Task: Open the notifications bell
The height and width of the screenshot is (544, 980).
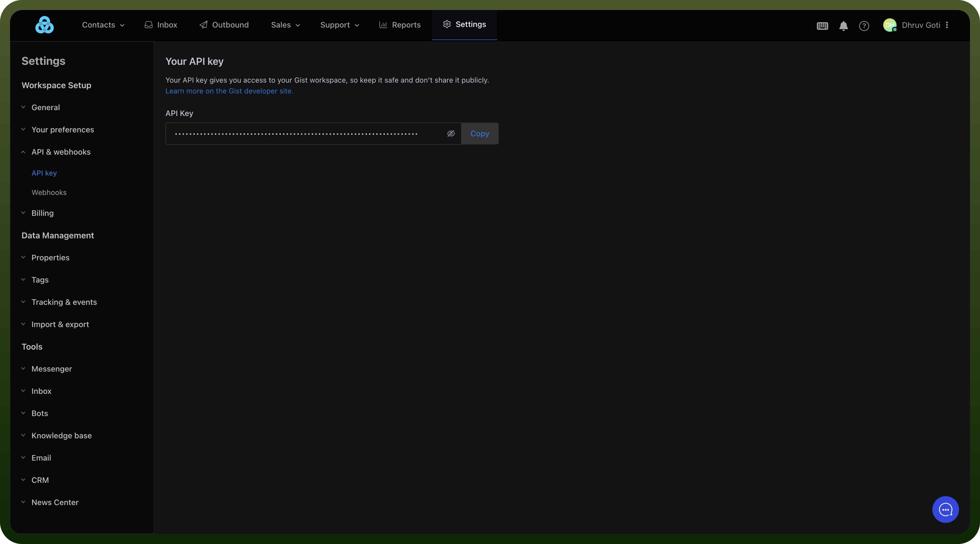Action: click(x=843, y=26)
